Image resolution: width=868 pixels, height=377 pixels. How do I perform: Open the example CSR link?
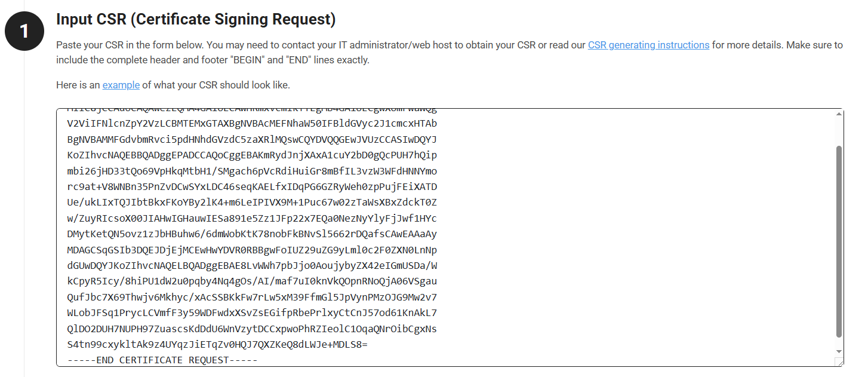coord(121,85)
